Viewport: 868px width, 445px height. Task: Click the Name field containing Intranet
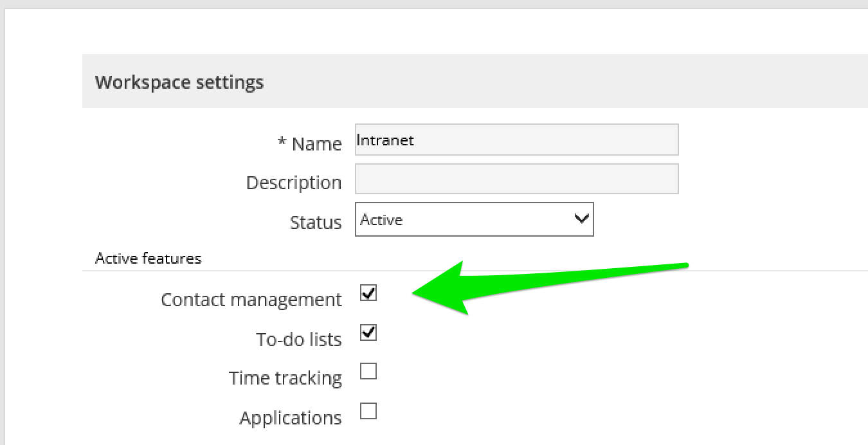click(514, 140)
